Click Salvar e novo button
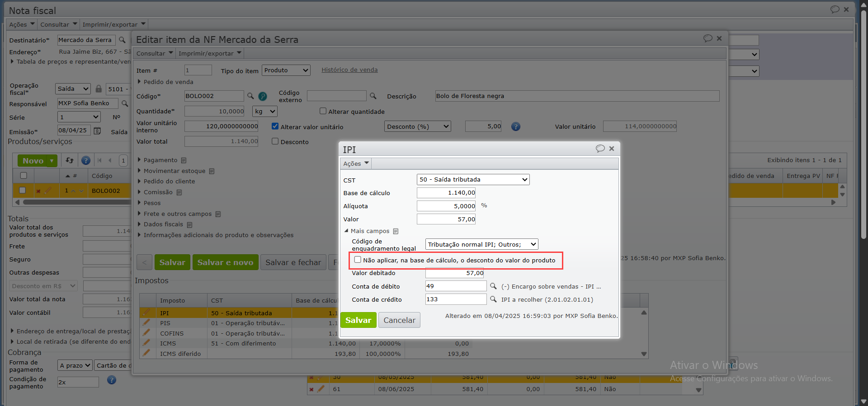The width and height of the screenshot is (868, 406). click(x=225, y=262)
